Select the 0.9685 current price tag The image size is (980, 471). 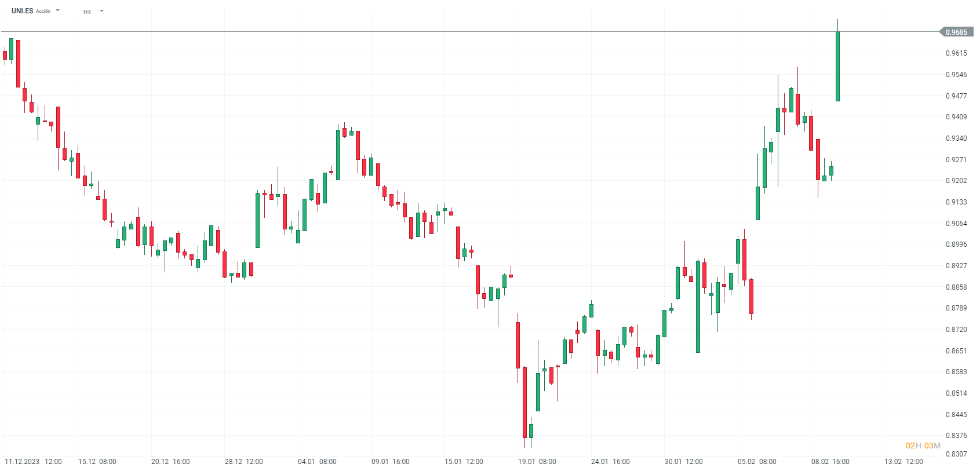click(956, 32)
